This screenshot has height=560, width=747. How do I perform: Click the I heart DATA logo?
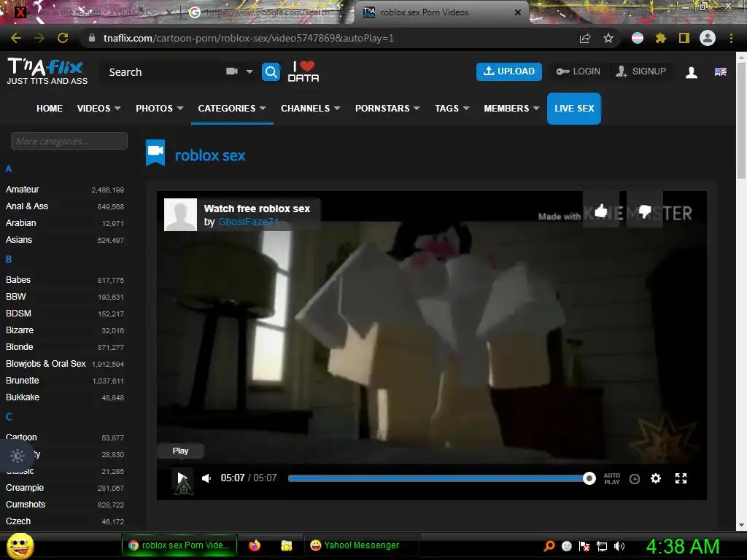pyautogui.click(x=303, y=71)
